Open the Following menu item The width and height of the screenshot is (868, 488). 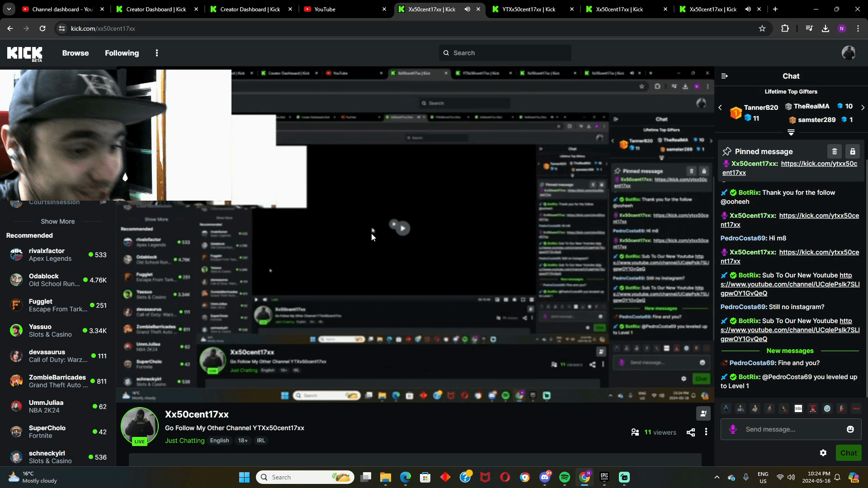122,53
